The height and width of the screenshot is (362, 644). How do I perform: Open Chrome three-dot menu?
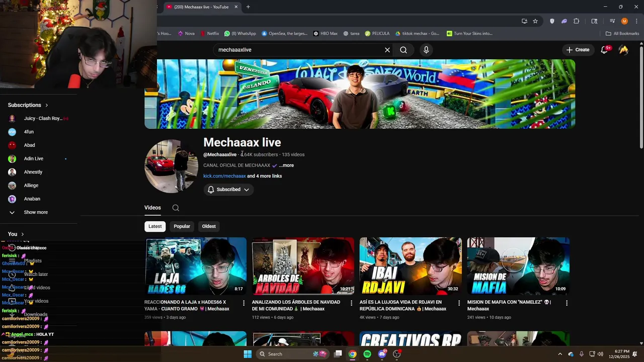pos(636,21)
